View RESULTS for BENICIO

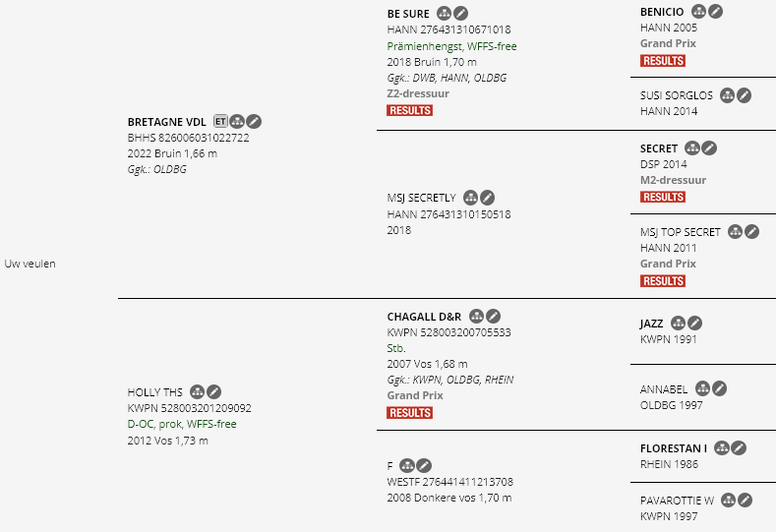tap(663, 61)
